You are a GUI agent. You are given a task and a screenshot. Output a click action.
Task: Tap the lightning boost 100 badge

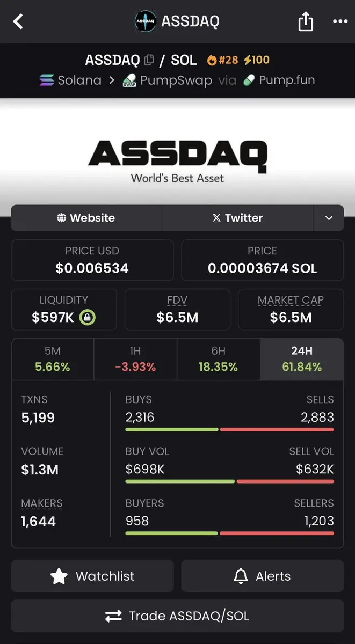pos(257,60)
